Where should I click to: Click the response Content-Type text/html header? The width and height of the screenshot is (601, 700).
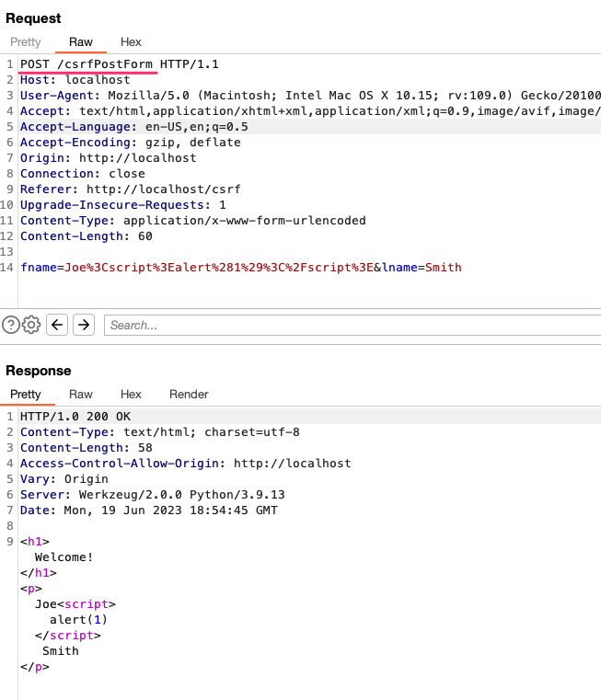160,432
